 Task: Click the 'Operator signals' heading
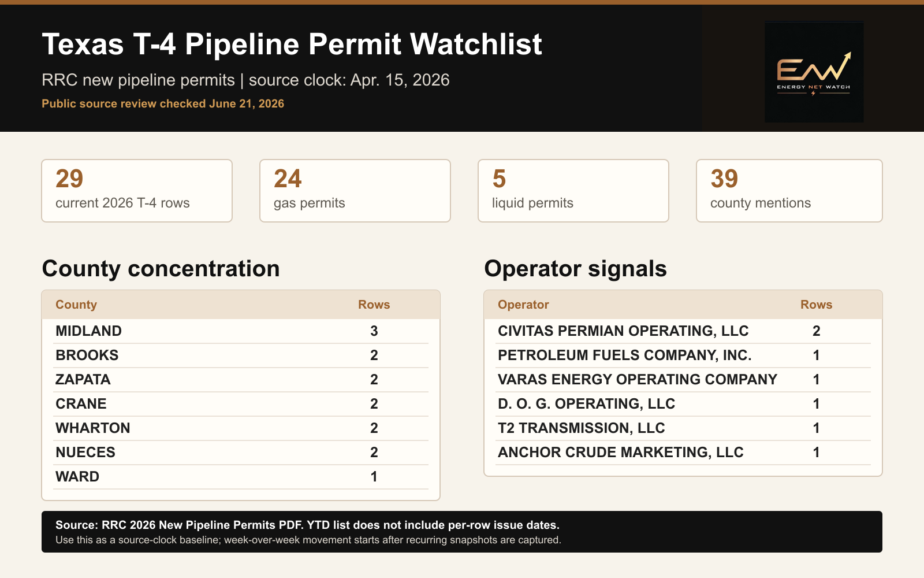pyautogui.click(x=575, y=269)
